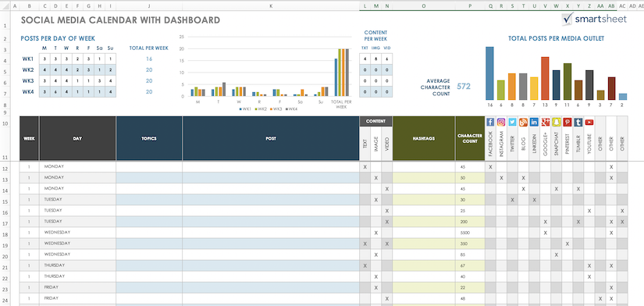The height and width of the screenshot is (306, 644).
Task: Select the TUESDAY cell in row 15
Action: pos(77,200)
